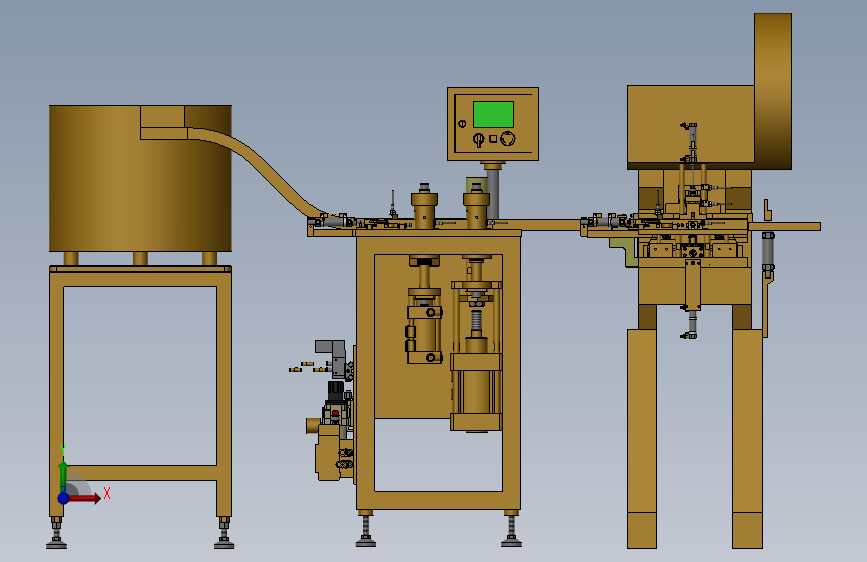867x562 pixels.
Task: Select the right machine's right support leg
Action: coord(748,439)
